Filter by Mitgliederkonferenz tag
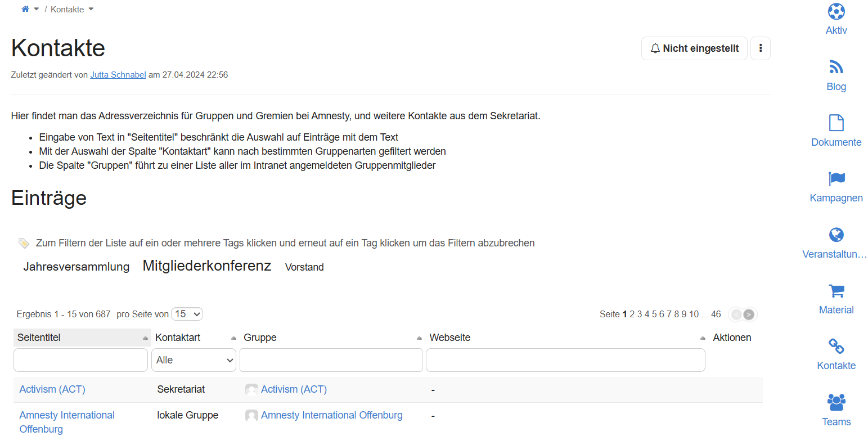The height and width of the screenshot is (436, 868). click(206, 266)
